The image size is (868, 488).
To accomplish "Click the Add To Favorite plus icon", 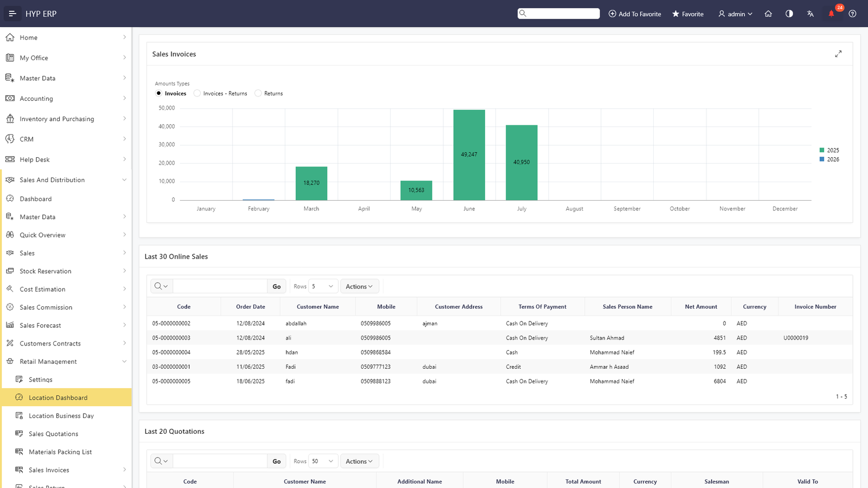I will (x=612, y=14).
